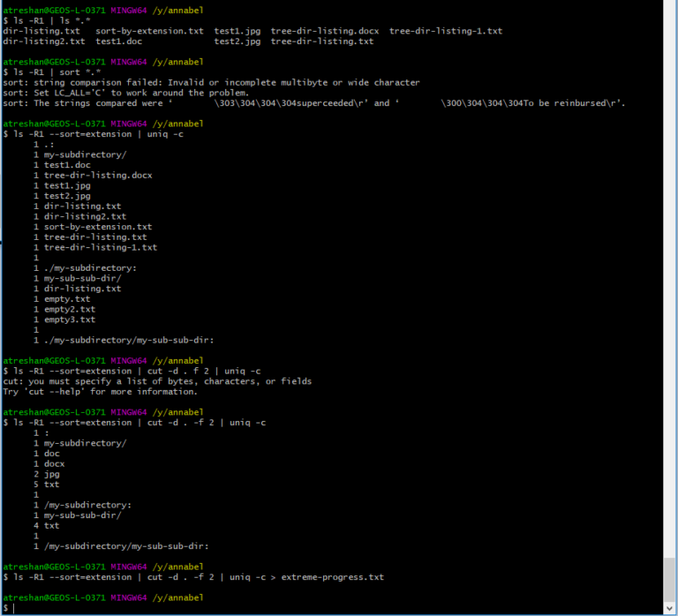
Task: Click tree-dir-listing.docx in the top file listing
Action: point(325,31)
